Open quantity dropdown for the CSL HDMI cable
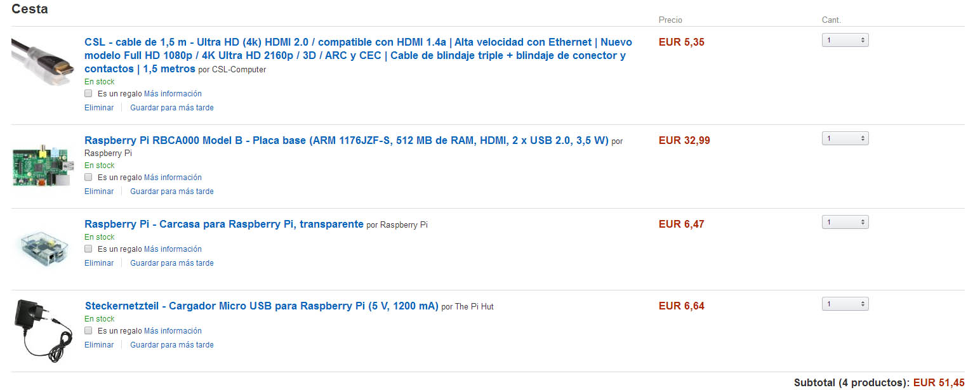980x390 pixels. click(845, 40)
